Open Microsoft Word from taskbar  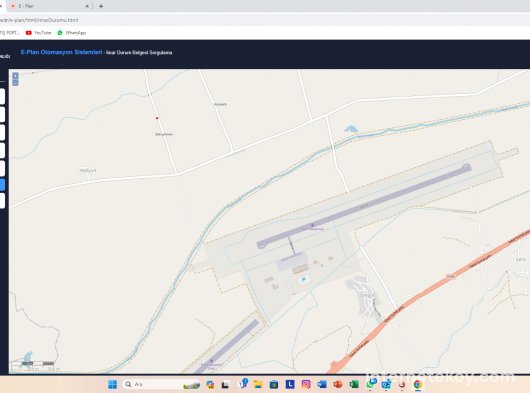tap(322, 384)
